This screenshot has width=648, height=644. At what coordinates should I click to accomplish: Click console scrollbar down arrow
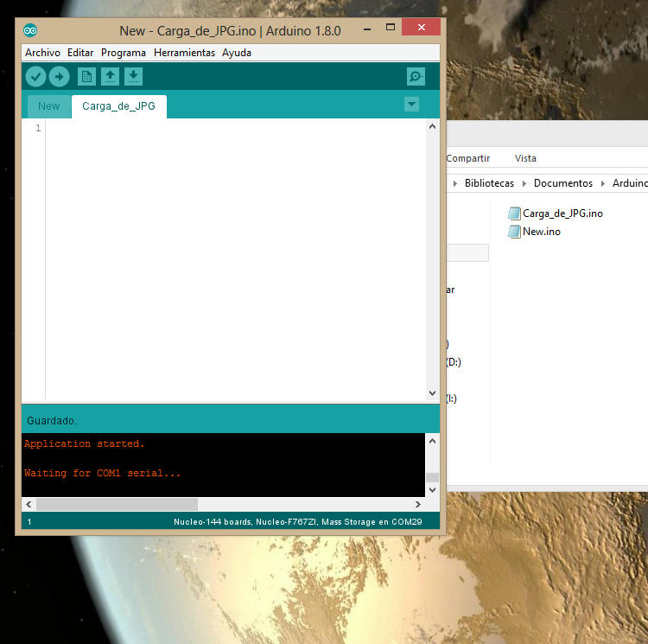pyautogui.click(x=432, y=490)
